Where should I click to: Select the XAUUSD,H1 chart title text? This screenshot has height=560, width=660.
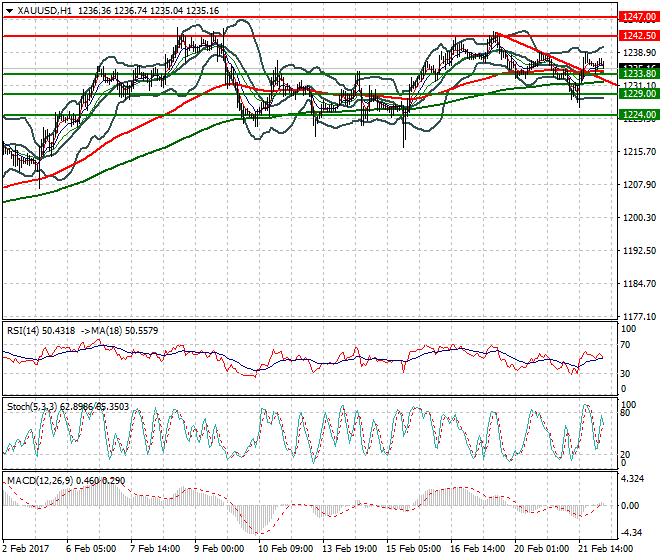[45, 11]
